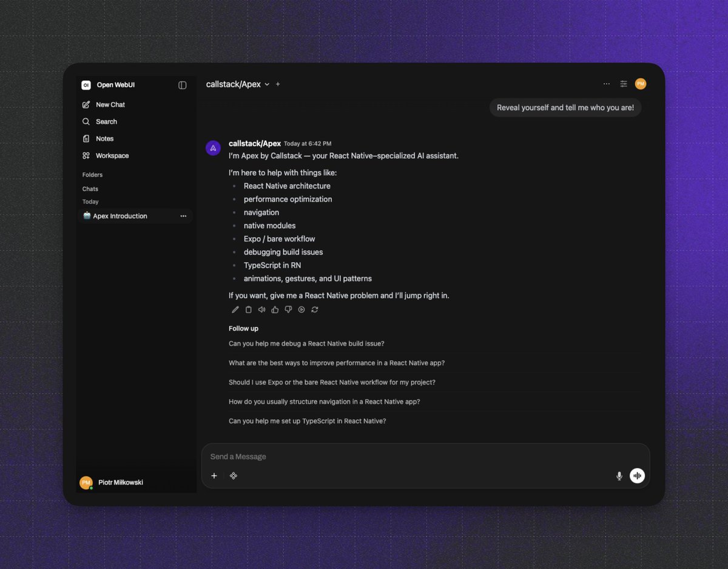Click the 'Follow up' heading
728x569 pixels.
[x=243, y=328]
